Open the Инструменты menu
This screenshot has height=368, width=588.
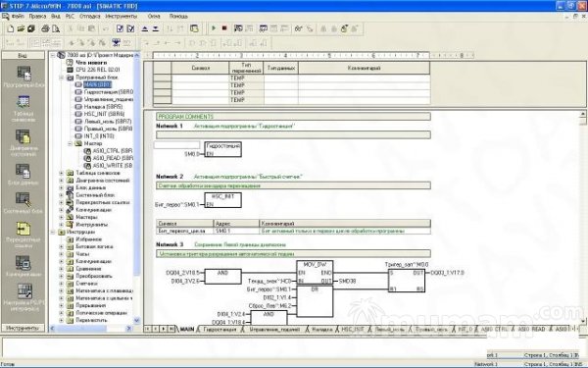click(121, 16)
